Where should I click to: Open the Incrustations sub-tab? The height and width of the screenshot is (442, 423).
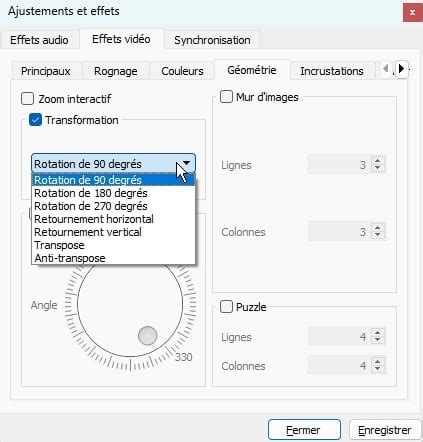coord(332,71)
